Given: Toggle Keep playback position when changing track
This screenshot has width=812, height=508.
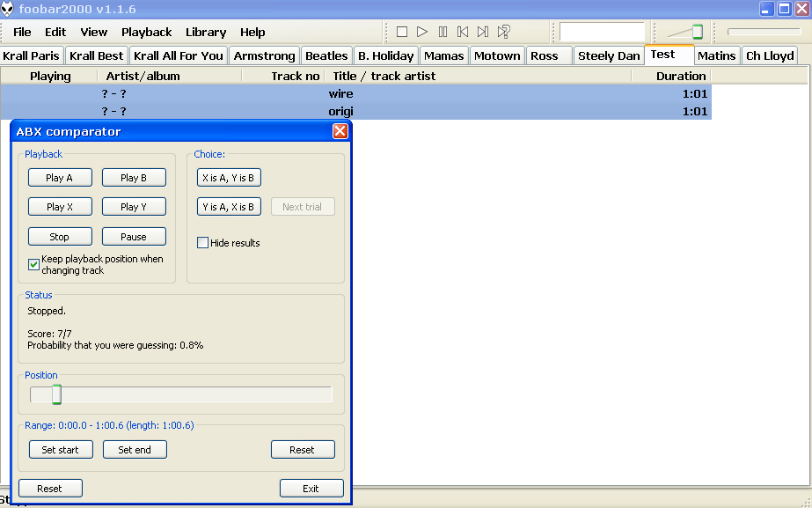Looking at the screenshot, I should 33,264.
